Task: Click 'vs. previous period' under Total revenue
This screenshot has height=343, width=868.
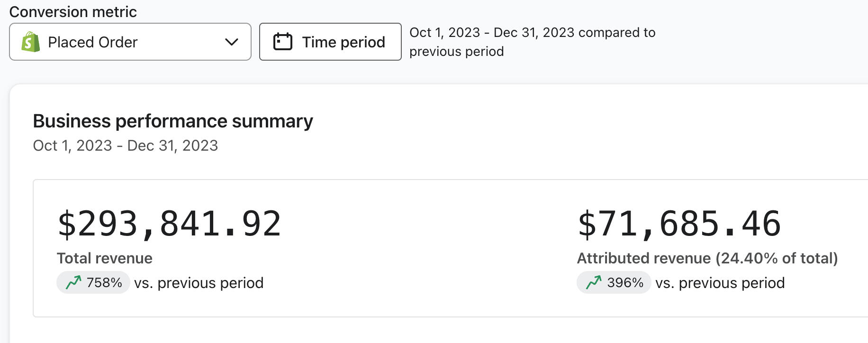Action: pos(199,283)
